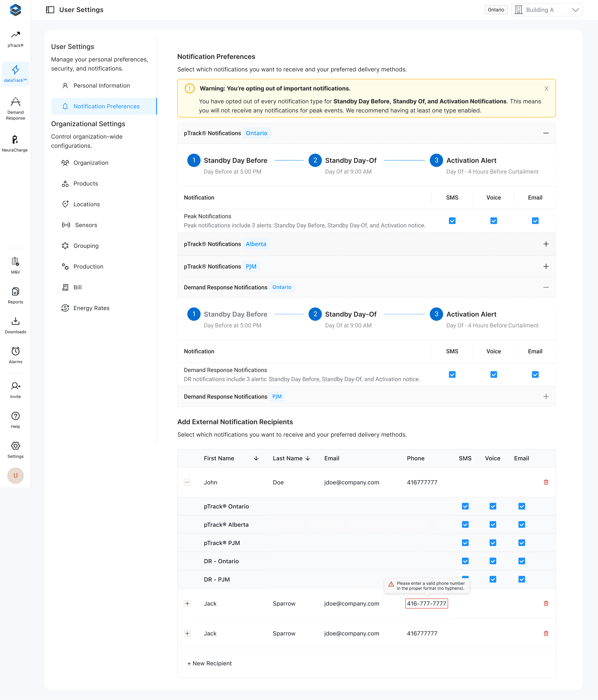
Task: Sort recipients by First Name
Action: (x=256, y=458)
